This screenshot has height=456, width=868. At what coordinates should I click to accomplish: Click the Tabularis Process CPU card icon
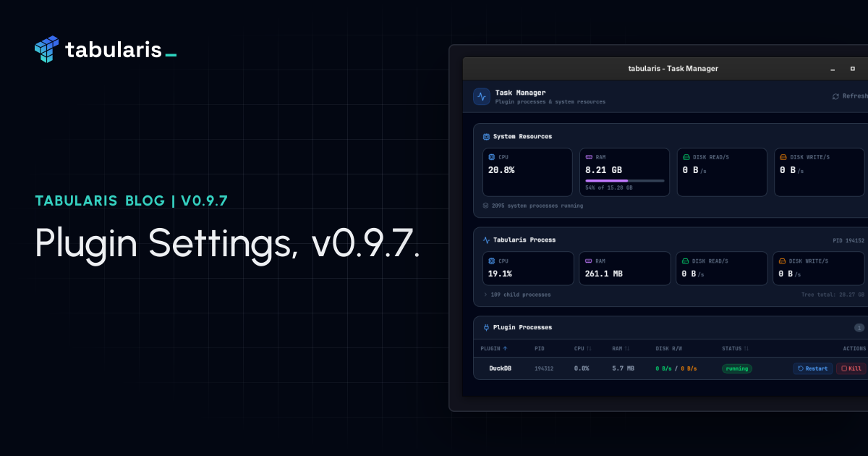click(x=492, y=261)
